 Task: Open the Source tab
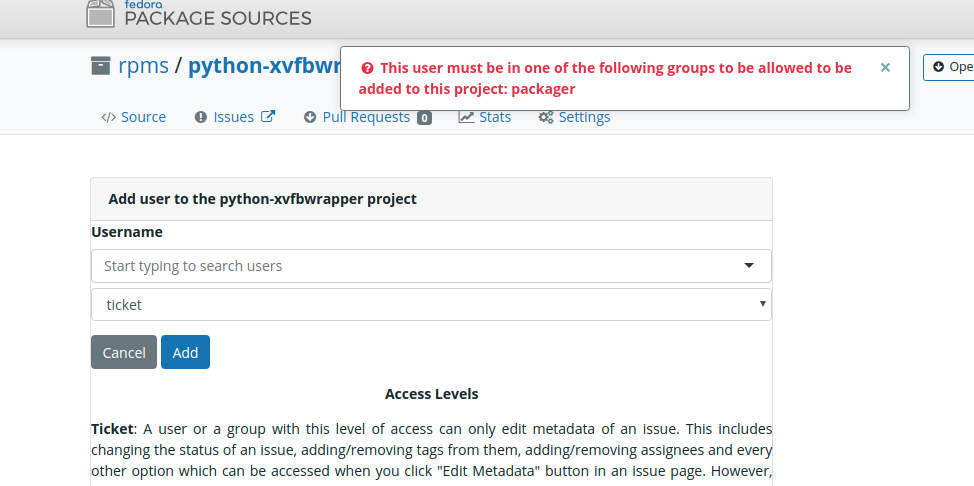coord(134,117)
